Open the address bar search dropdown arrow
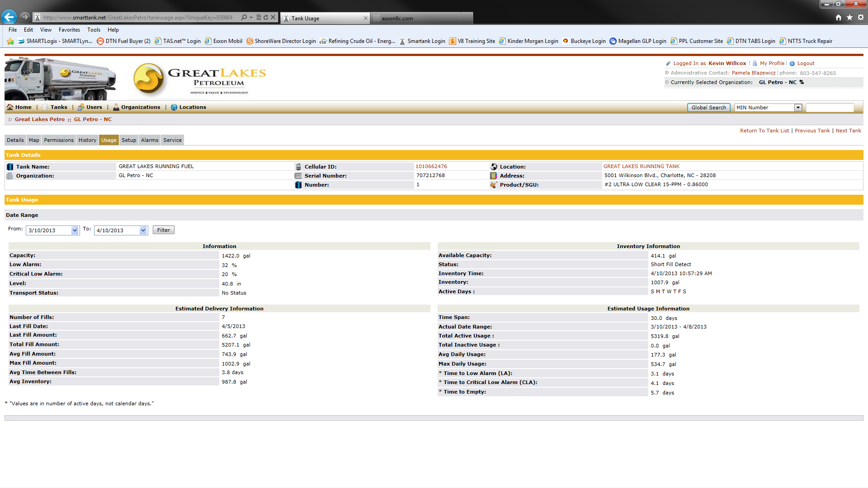This screenshot has width=868, height=488. [x=251, y=17]
